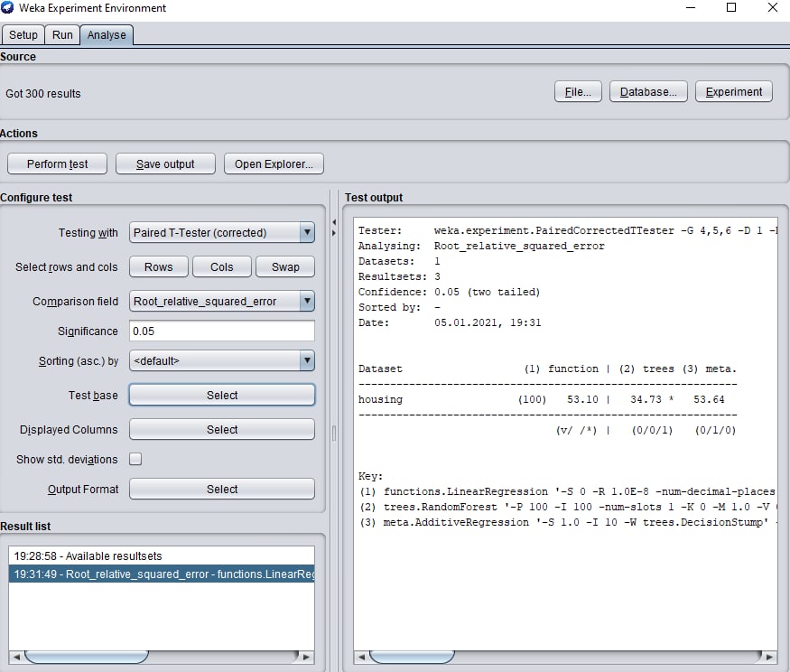This screenshot has width=790, height=672.
Task: Click Result list horizontal scrollbar thumb
Action: click(87, 657)
